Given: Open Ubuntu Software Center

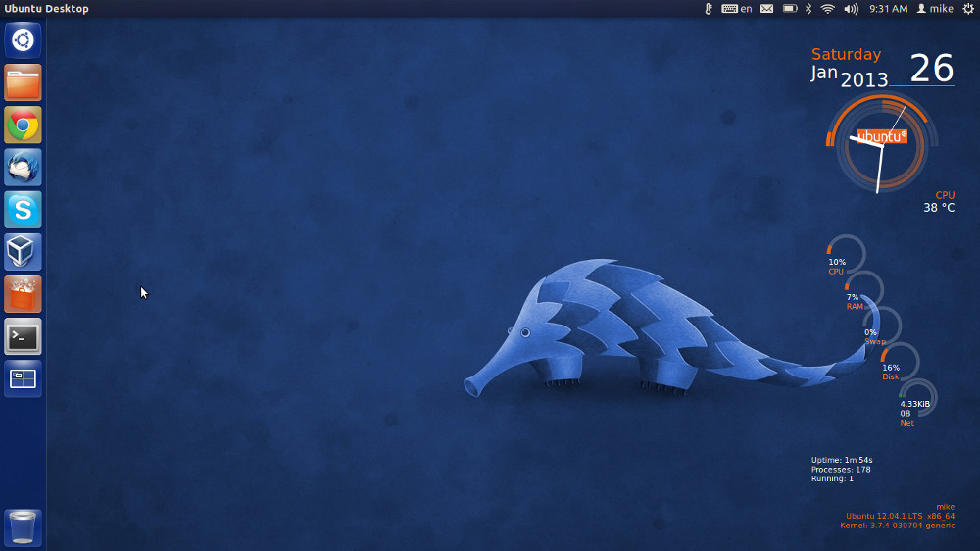Looking at the screenshot, I should [23, 294].
